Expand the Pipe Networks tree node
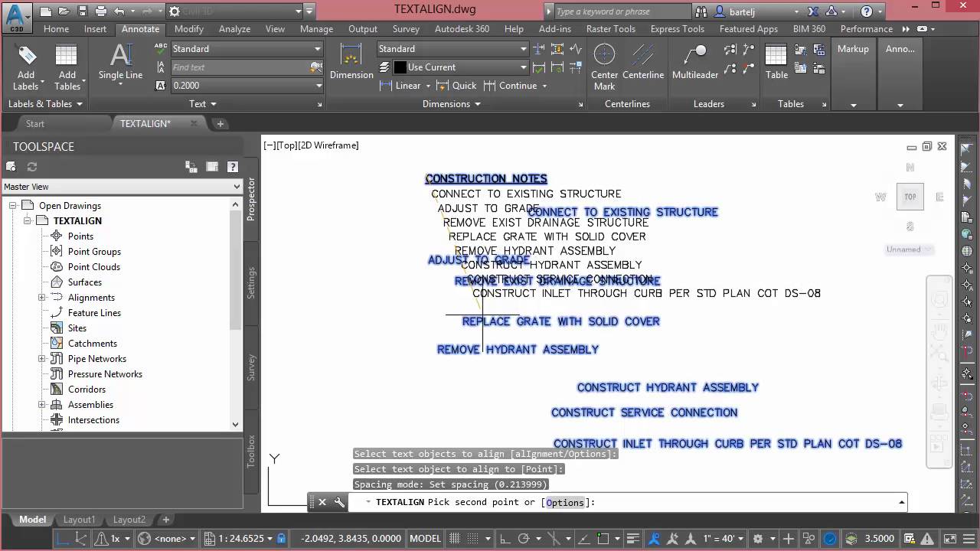 tap(42, 358)
